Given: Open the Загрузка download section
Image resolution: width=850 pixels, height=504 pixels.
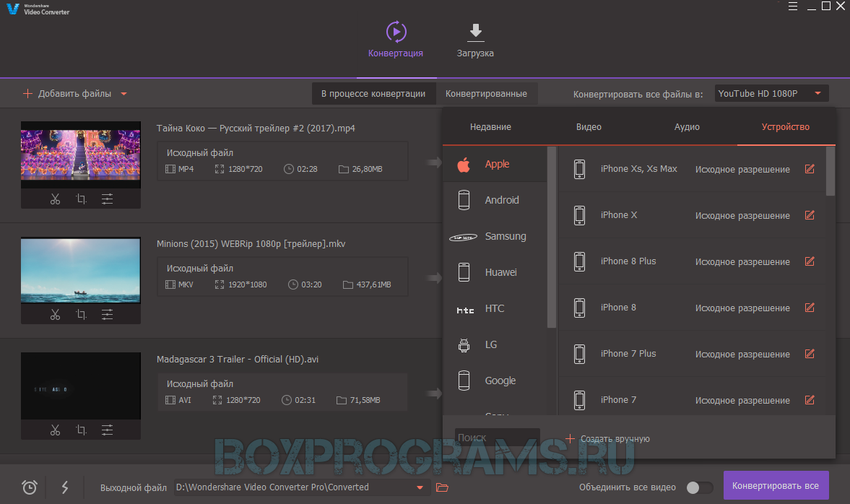Looking at the screenshot, I should point(475,39).
